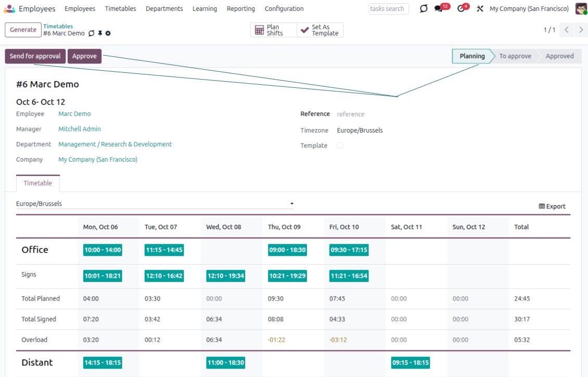Image resolution: width=588 pixels, height=377 pixels.
Task: Open the Employees app home icon
Action: [9, 9]
